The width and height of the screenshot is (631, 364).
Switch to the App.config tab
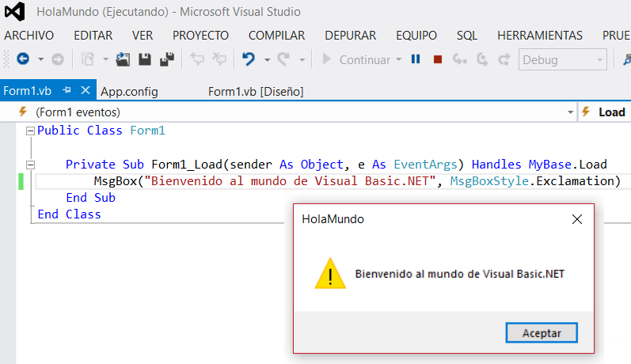pyautogui.click(x=129, y=92)
